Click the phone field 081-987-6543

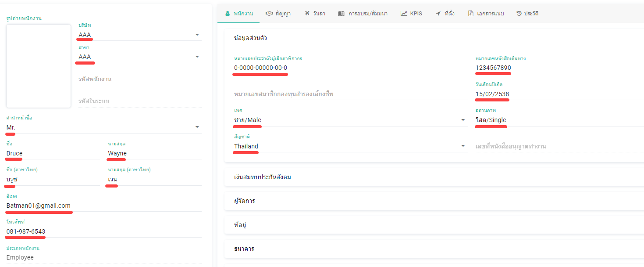click(x=103, y=231)
